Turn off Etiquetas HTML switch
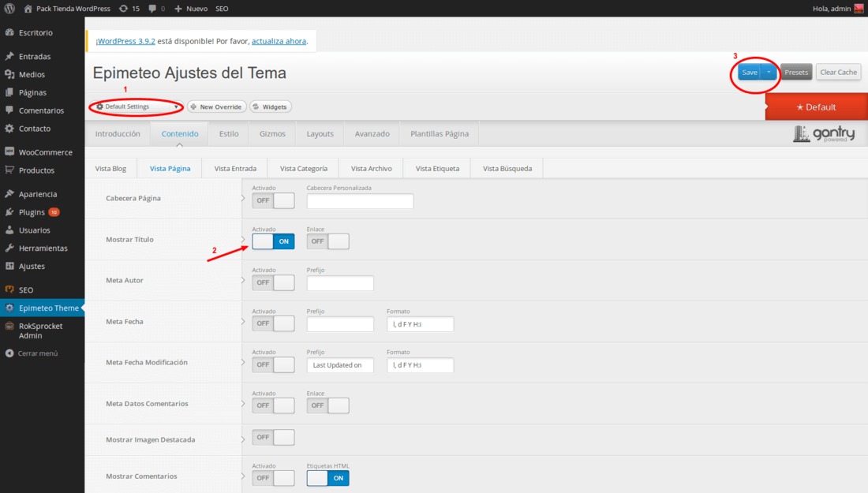The height and width of the screenshot is (493, 868). [327, 478]
